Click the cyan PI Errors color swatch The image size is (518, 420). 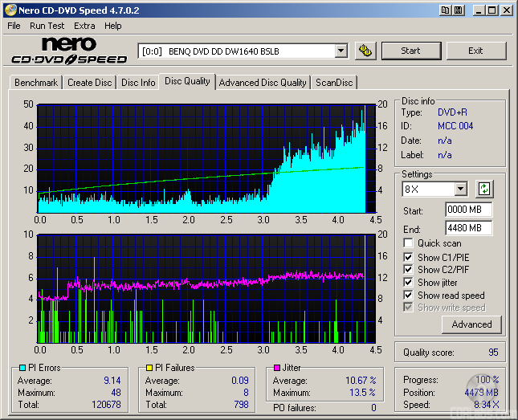[x=22, y=369]
